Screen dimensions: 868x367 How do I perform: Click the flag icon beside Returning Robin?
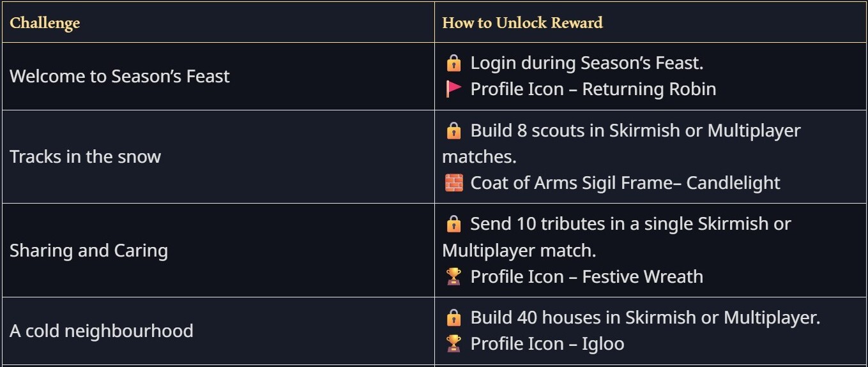(x=453, y=89)
